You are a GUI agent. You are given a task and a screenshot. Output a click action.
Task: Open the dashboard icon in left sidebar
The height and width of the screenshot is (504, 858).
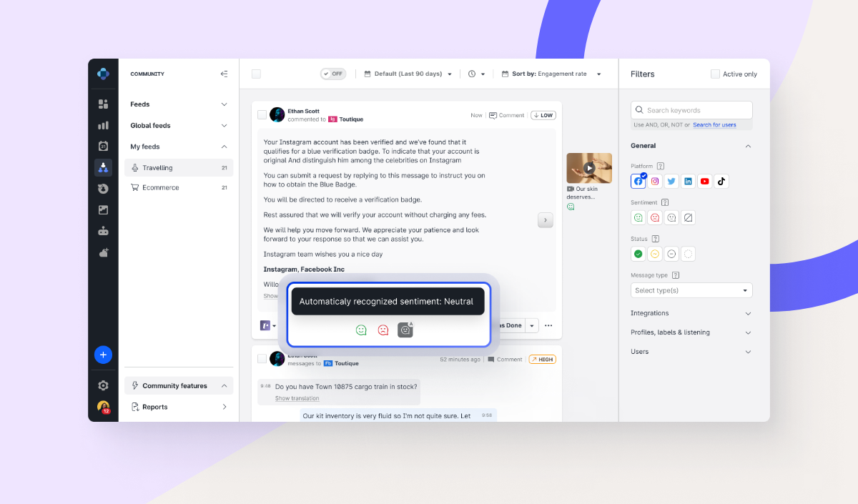point(103,104)
